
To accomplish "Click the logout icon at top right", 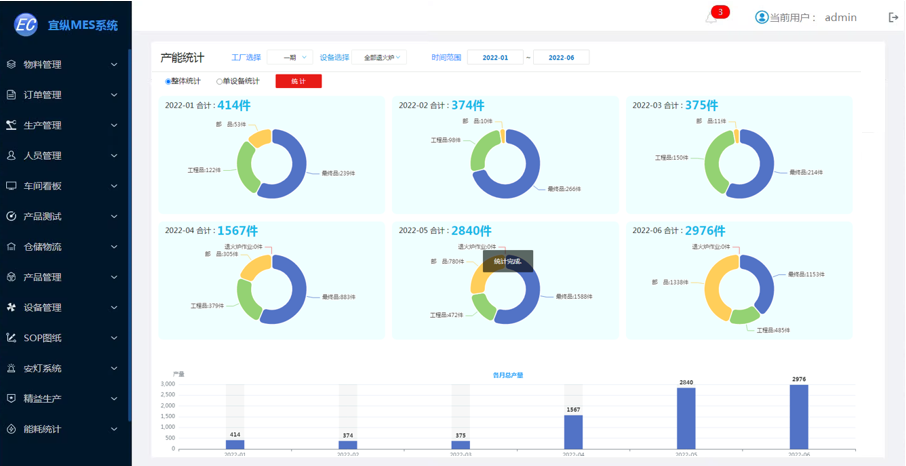I will (x=893, y=17).
